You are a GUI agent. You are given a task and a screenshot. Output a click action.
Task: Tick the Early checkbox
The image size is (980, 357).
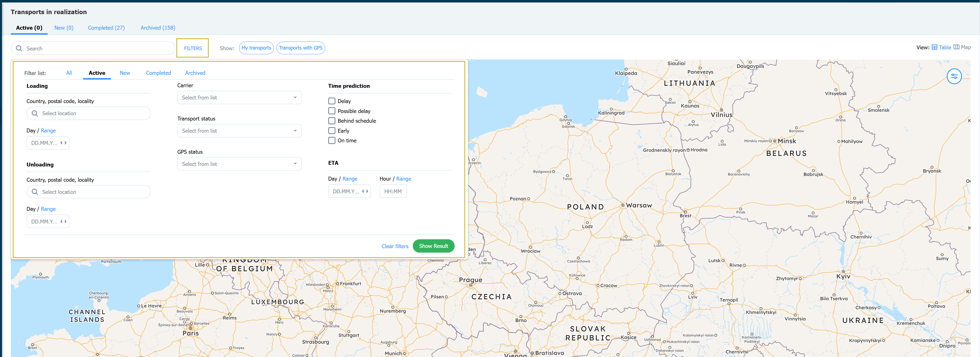pyautogui.click(x=332, y=131)
